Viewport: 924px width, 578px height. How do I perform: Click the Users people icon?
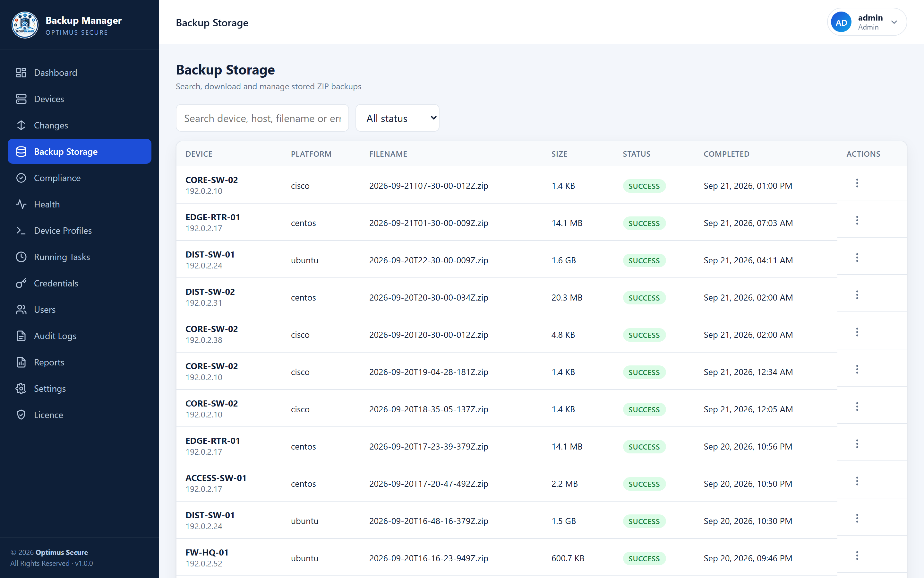[21, 310]
